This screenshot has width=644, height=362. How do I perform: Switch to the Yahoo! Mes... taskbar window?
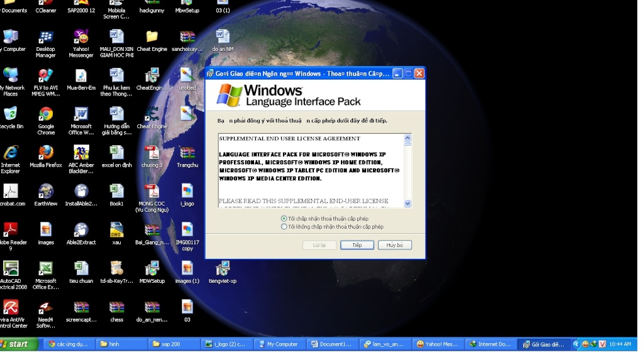(438, 344)
